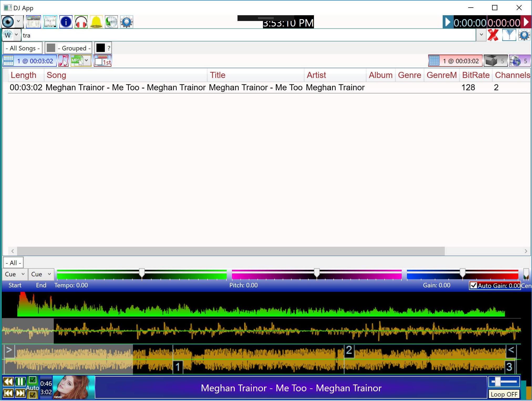Click the pink music note icon

pyautogui.click(x=64, y=61)
